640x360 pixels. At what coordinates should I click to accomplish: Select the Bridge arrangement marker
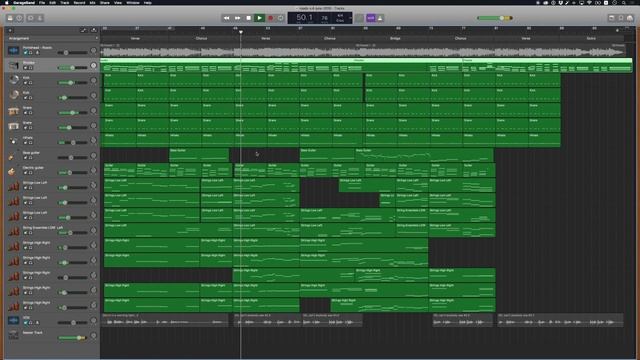395,38
